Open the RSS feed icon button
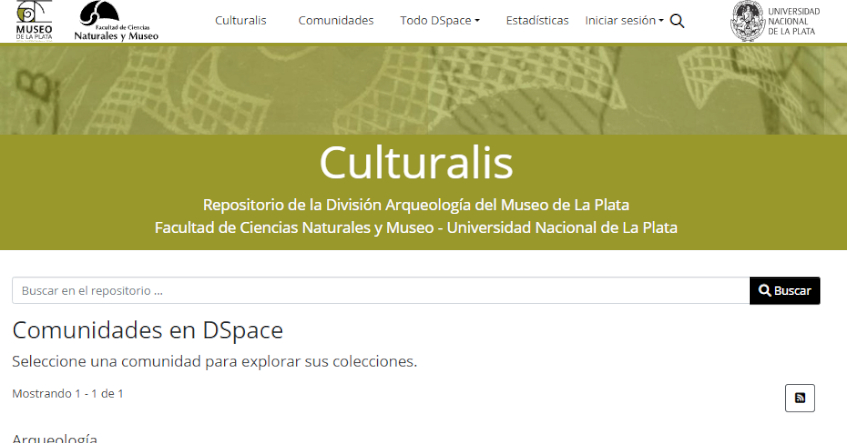 point(799,398)
